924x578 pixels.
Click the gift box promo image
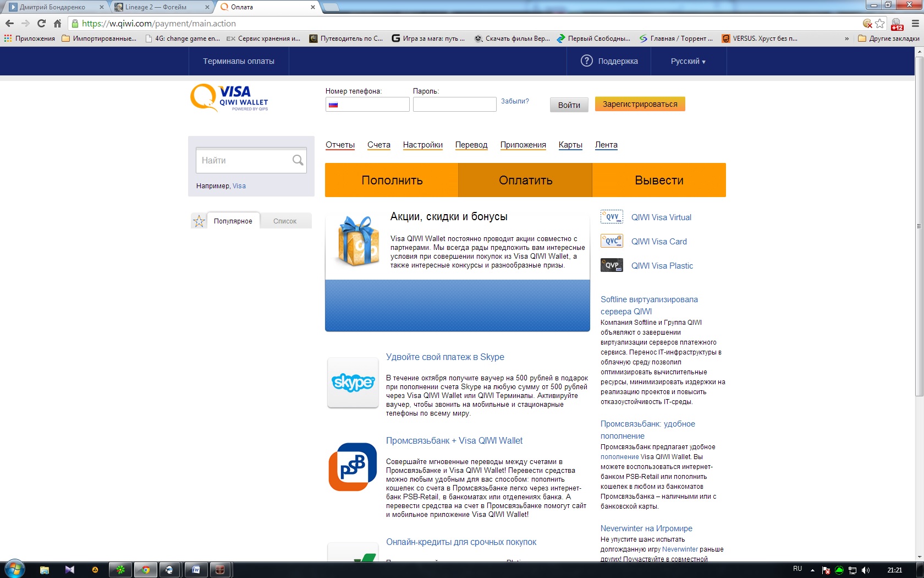pos(358,241)
